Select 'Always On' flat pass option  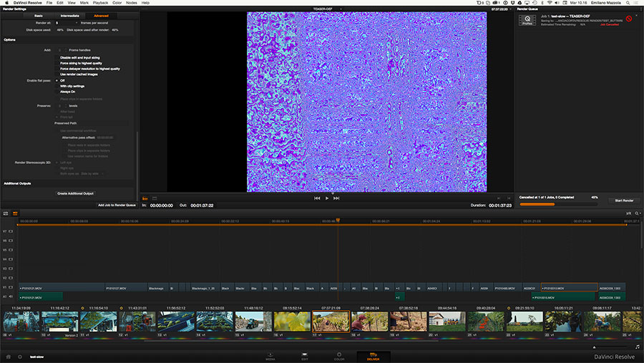pos(57,92)
